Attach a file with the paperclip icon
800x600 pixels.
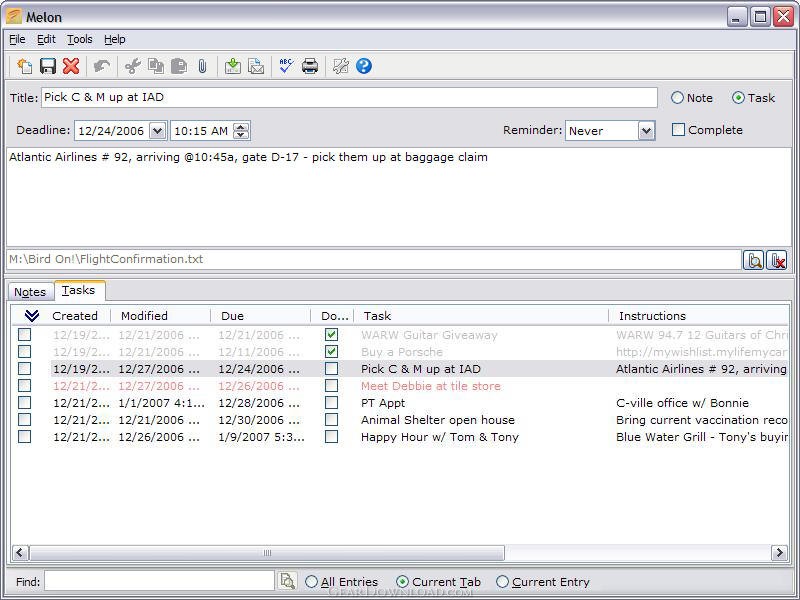202,66
